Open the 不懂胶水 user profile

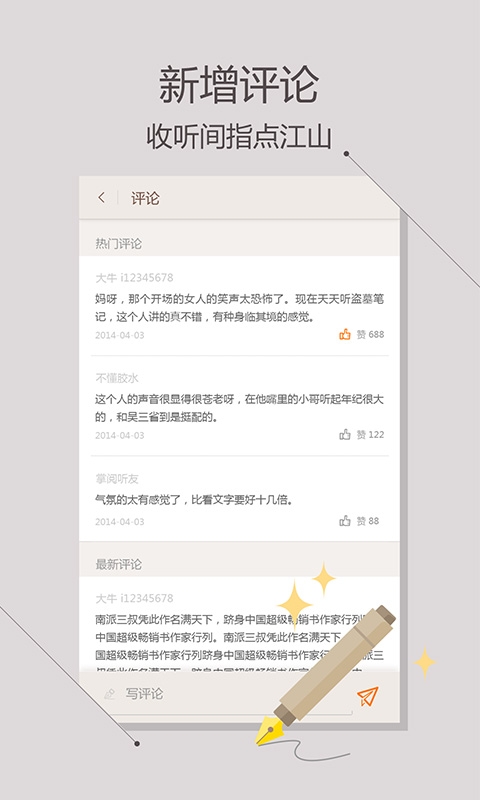click(x=117, y=378)
